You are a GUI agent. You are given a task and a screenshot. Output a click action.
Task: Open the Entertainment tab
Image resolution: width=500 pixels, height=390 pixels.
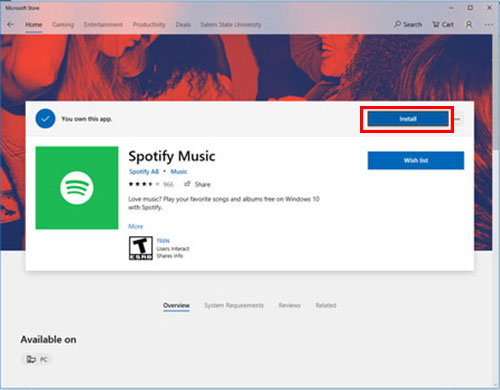103,24
